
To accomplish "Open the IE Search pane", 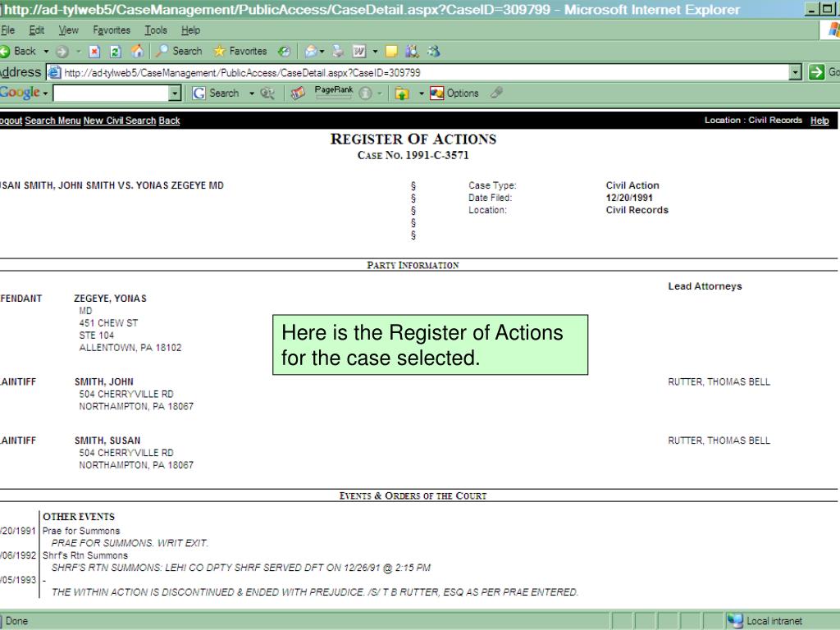I will coord(178,51).
